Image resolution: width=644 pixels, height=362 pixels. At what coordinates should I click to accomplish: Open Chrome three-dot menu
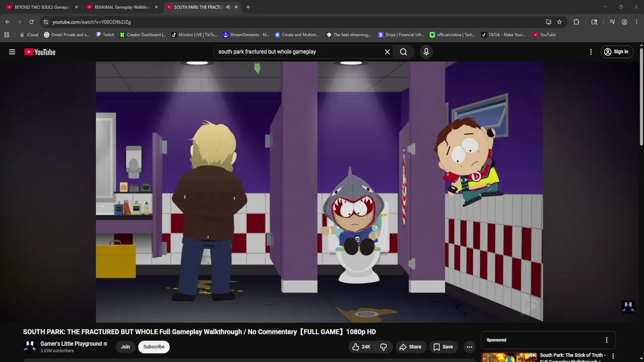[x=636, y=22]
